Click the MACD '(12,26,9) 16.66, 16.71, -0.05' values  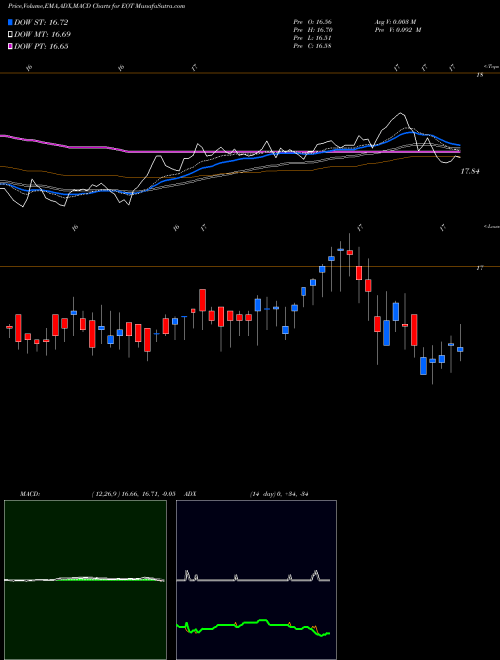pyautogui.click(x=133, y=494)
